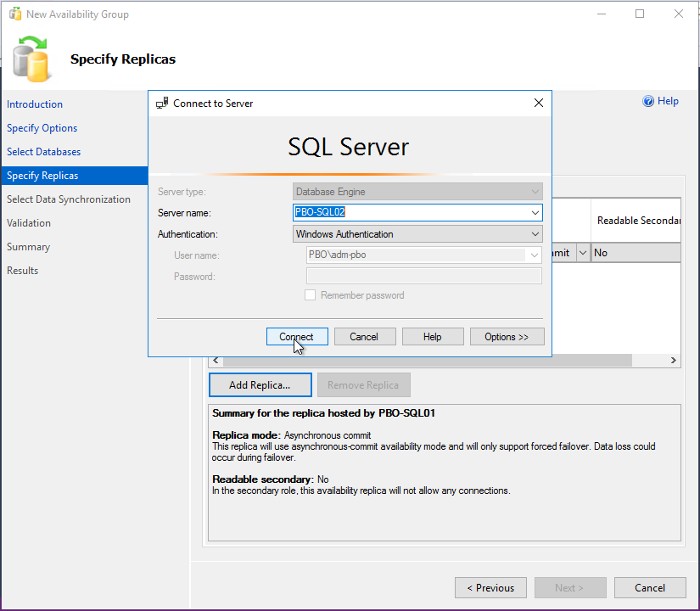Click the blue Help question icon

[647, 101]
